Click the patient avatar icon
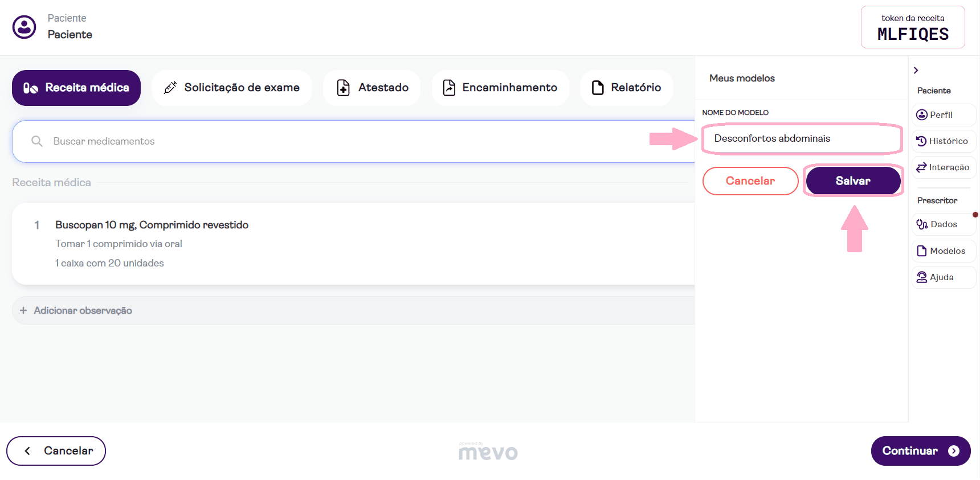Image resolution: width=980 pixels, height=480 pixels. click(24, 27)
